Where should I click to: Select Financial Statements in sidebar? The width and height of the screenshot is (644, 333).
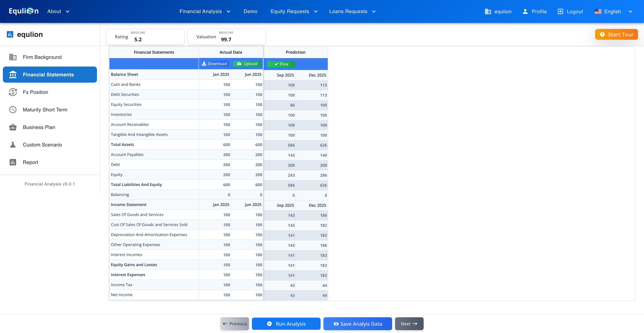[50, 75]
